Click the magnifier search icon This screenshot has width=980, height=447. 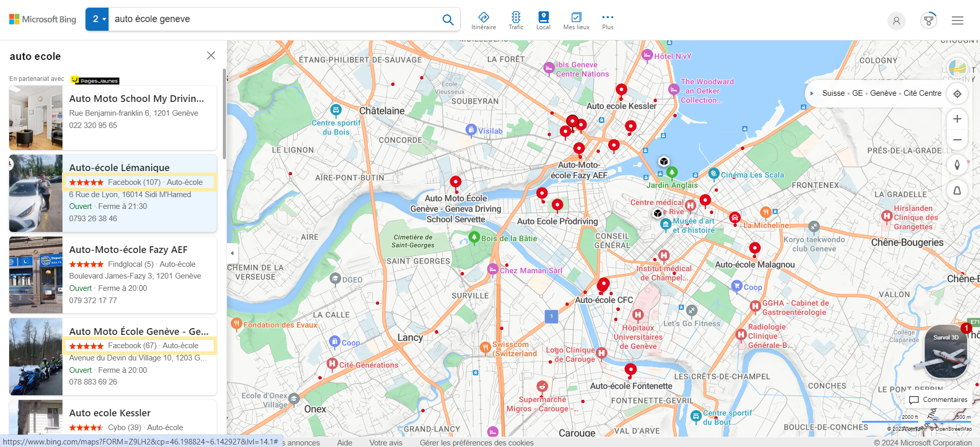click(x=448, y=19)
